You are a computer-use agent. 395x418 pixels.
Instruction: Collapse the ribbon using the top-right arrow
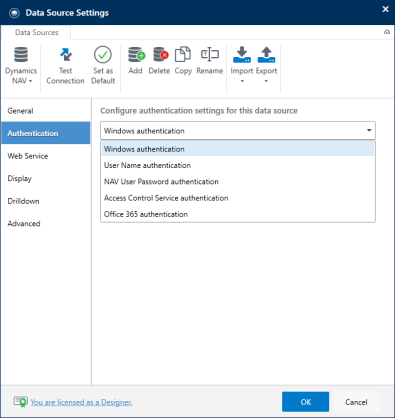(x=387, y=32)
